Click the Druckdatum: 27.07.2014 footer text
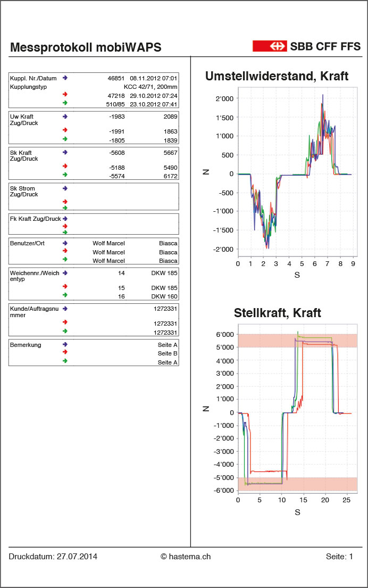The height and width of the screenshot is (588, 368). pos(53,557)
